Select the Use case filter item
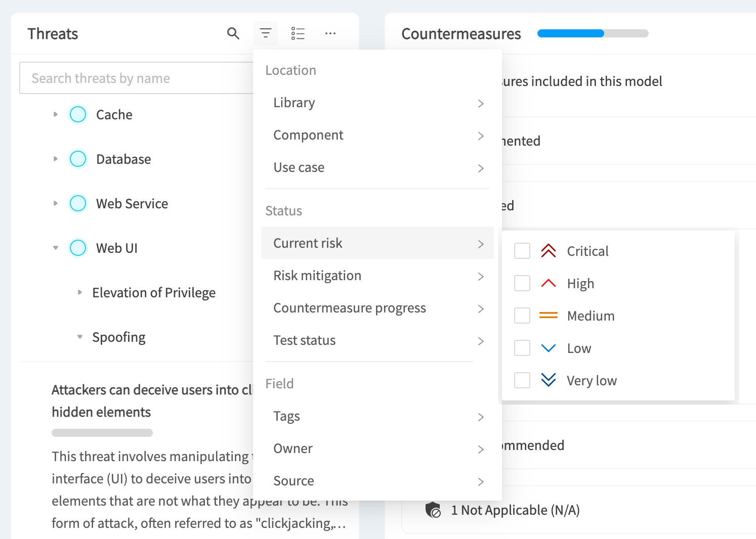Screen dimensions: 756x539 [x=377, y=167]
